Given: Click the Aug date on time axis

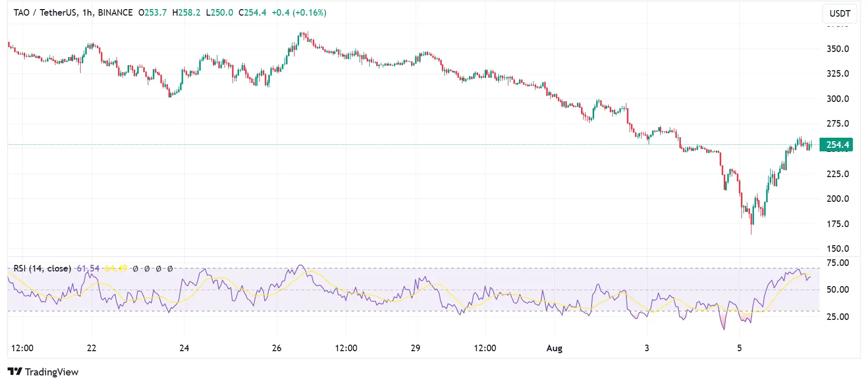Looking at the screenshot, I should tap(554, 348).
